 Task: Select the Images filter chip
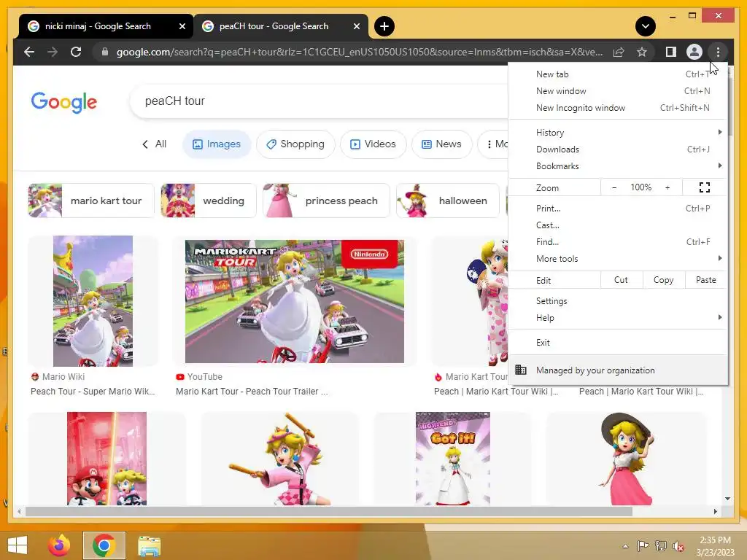pos(217,144)
